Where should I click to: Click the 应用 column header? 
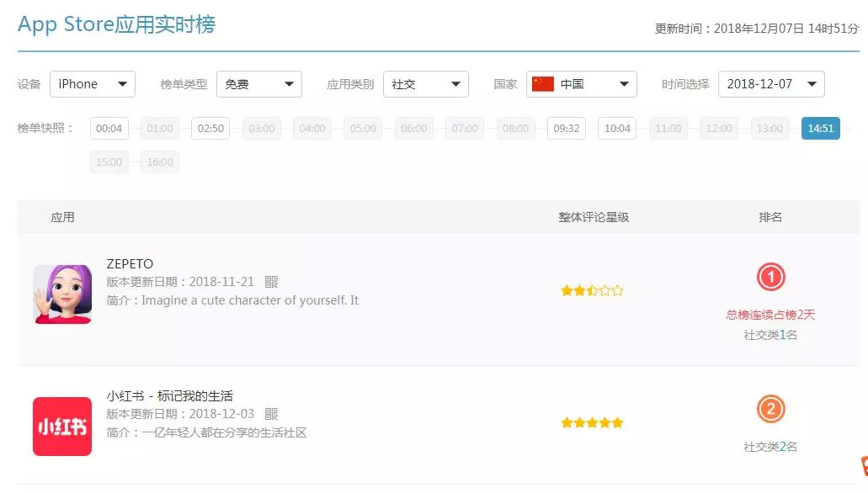[x=62, y=217]
